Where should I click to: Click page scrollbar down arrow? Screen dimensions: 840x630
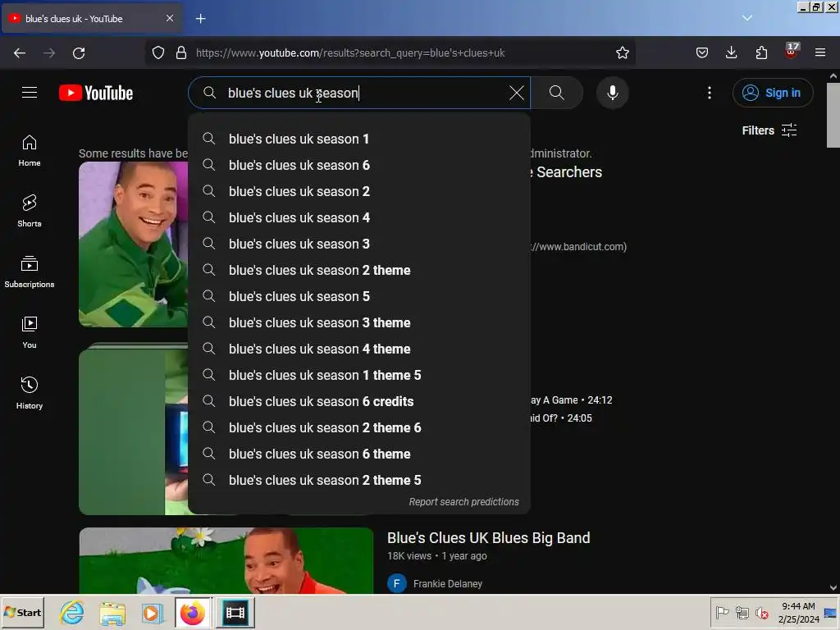(x=833, y=587)
